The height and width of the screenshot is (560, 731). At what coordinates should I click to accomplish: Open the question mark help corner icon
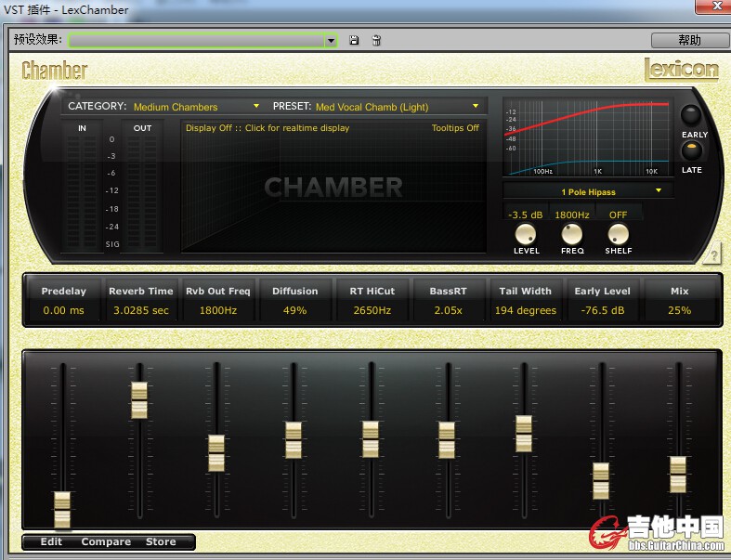(x=713, y=254)
